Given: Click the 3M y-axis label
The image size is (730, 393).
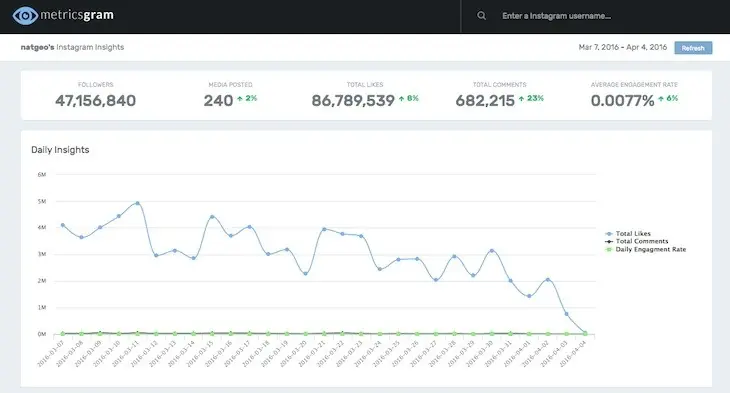Looking at the screenshot, I should tap(42, 254).
